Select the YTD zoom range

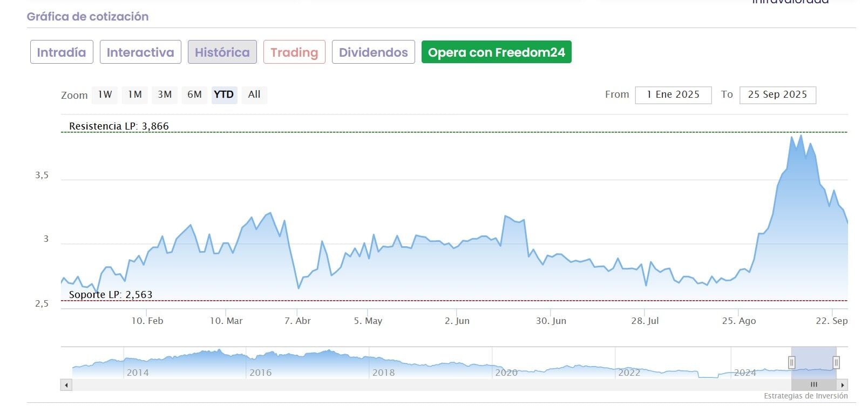(224, 94)
